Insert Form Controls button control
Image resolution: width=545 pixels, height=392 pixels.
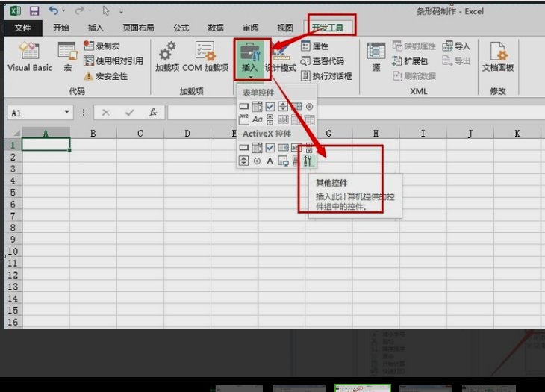click(244, 106)
